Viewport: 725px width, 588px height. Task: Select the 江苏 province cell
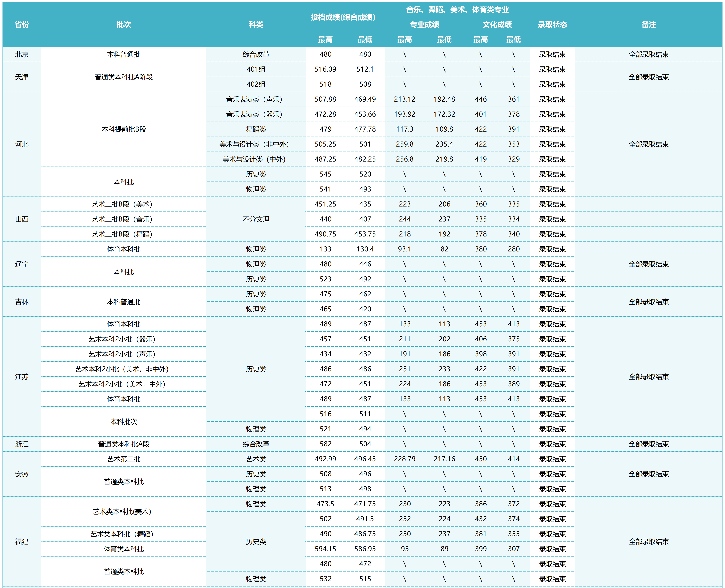click(22, 377)
